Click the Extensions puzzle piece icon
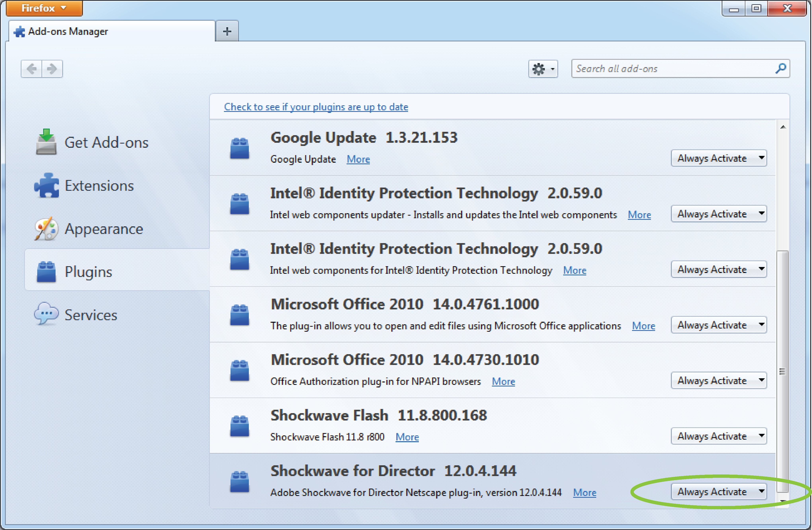Image resolution: width=812 pixels, height=530 pixels. click(46, 185)
